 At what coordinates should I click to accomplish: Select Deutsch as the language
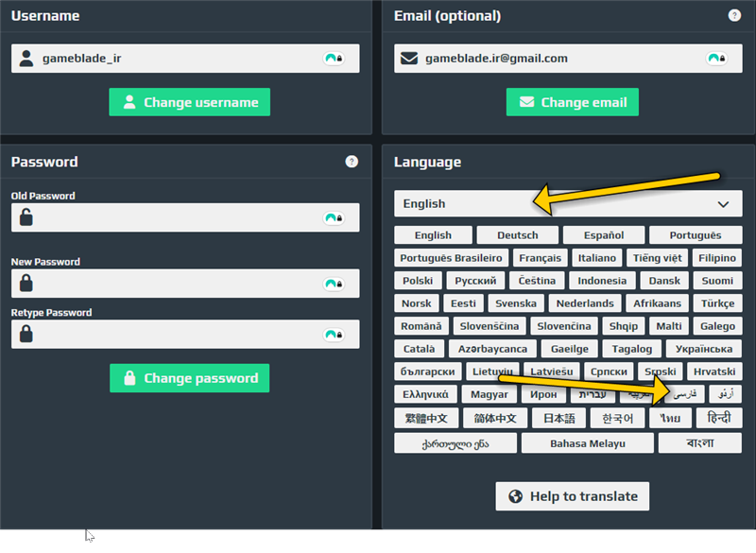(517, 235)
